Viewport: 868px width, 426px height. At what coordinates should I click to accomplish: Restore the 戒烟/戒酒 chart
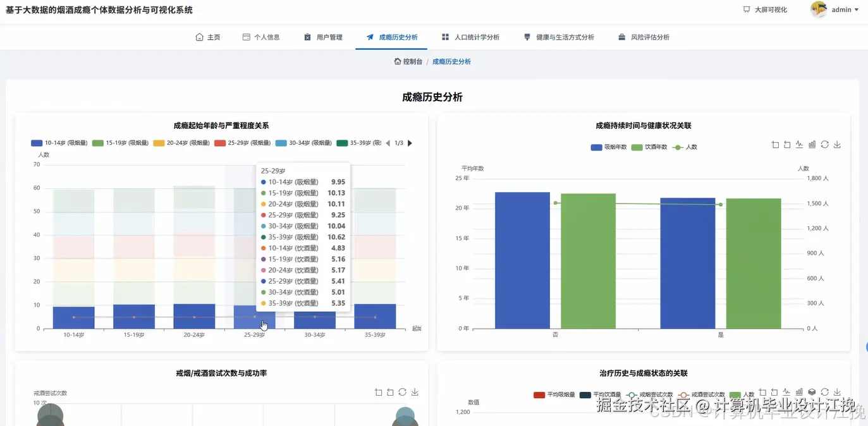coord(402,393)
